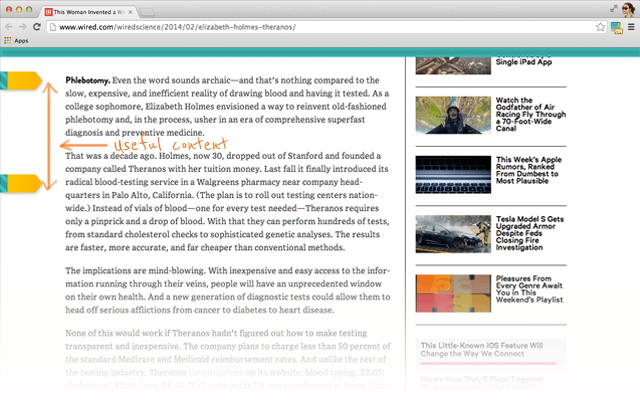This screenshot has height=400, width=640.
Task: Open the Chrome hamburger menu
Action: [x=631, y=27]
